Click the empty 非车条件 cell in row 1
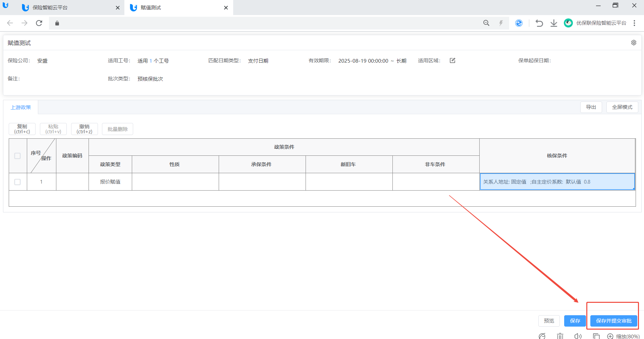 (x=436, y=182)
